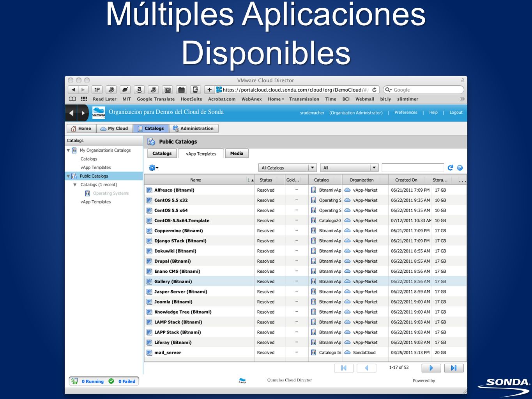Click the Qumulos logo in the header
Viewport: 532px width, 399px height.
coord(99,113)
